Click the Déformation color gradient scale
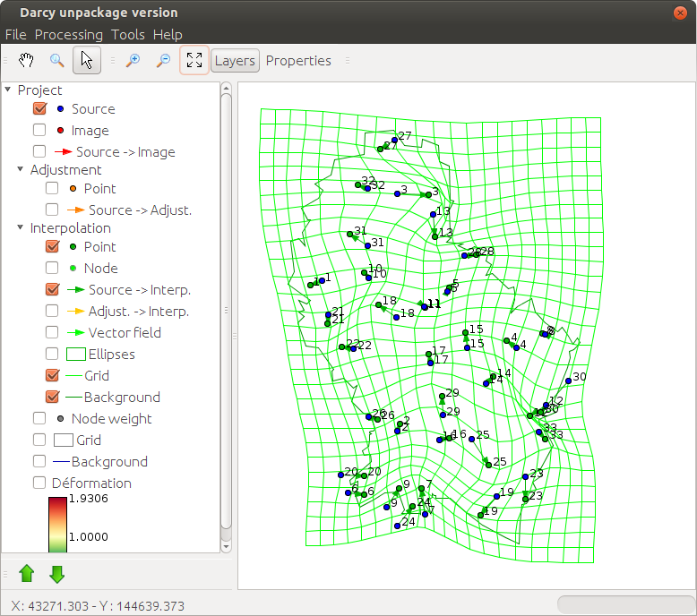 click(x=58, y=524)
